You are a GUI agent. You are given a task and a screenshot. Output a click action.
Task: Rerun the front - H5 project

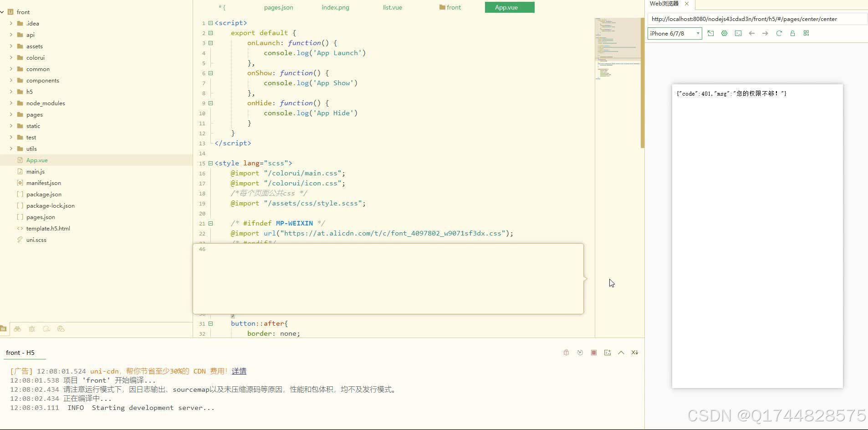[x=580, y=353]
